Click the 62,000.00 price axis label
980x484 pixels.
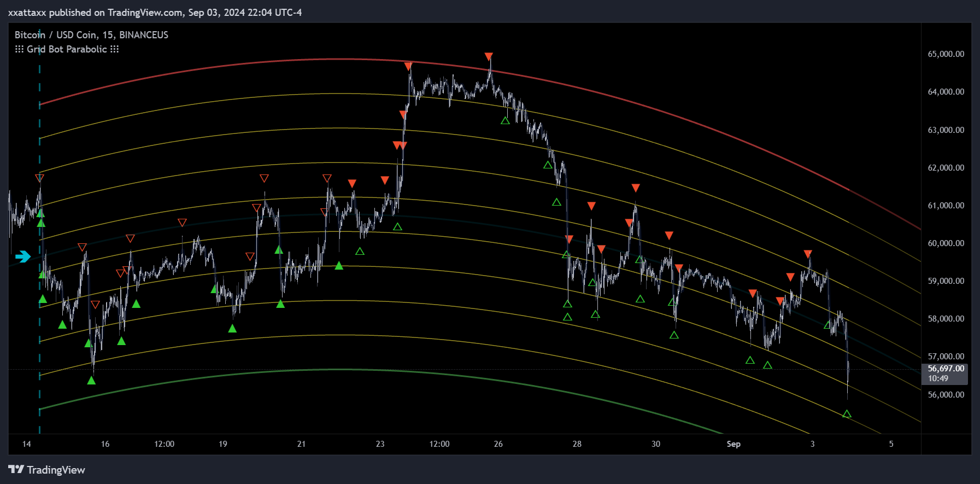(x=946, y=168)
